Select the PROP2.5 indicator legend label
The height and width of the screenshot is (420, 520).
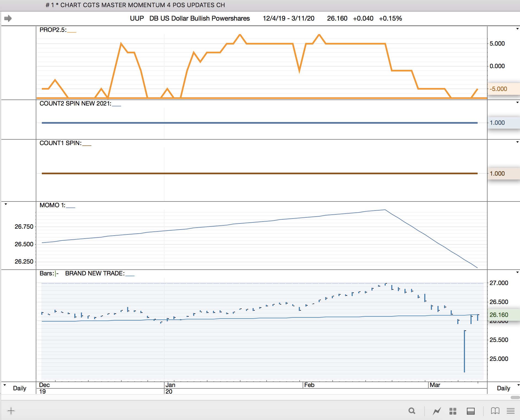(53, 30)
